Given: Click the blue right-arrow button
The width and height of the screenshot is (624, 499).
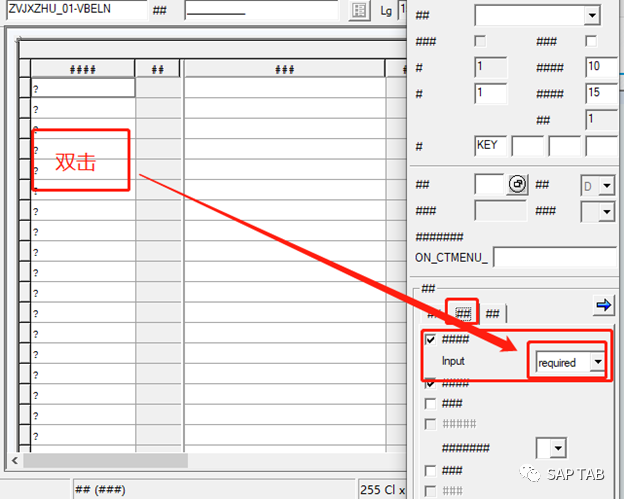Looking at the screenshot, I should tap(603, 305).
